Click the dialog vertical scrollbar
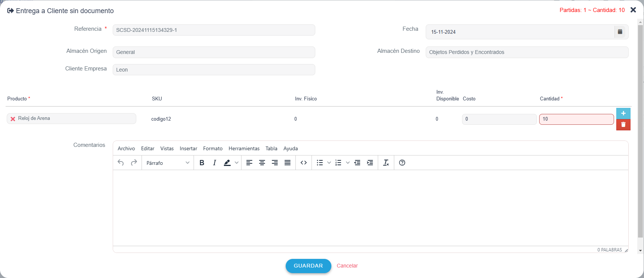This screenshot has height=278, width=644. (x=640, y=131)
